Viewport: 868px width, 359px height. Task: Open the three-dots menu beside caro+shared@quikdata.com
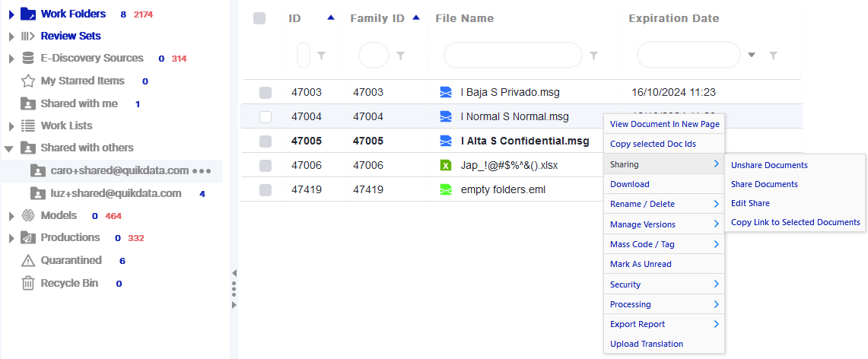[202, 171]
